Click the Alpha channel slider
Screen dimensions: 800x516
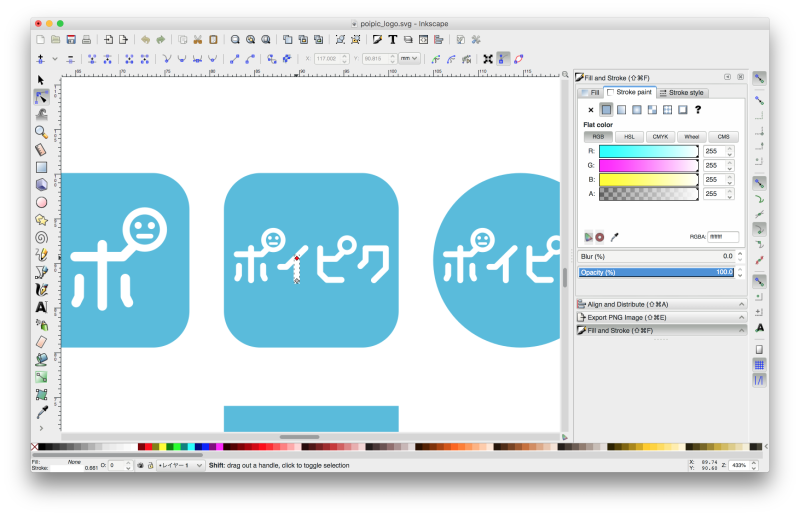648,194
